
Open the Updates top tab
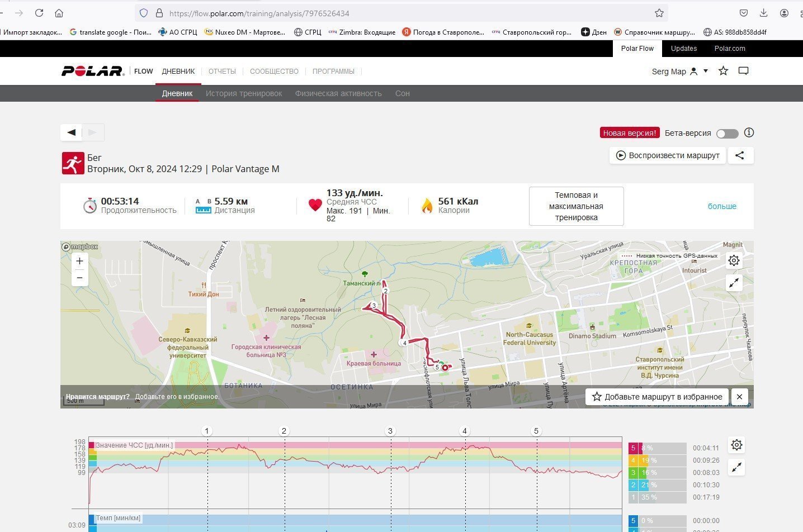pyautogui.click(x=684, y=49)
